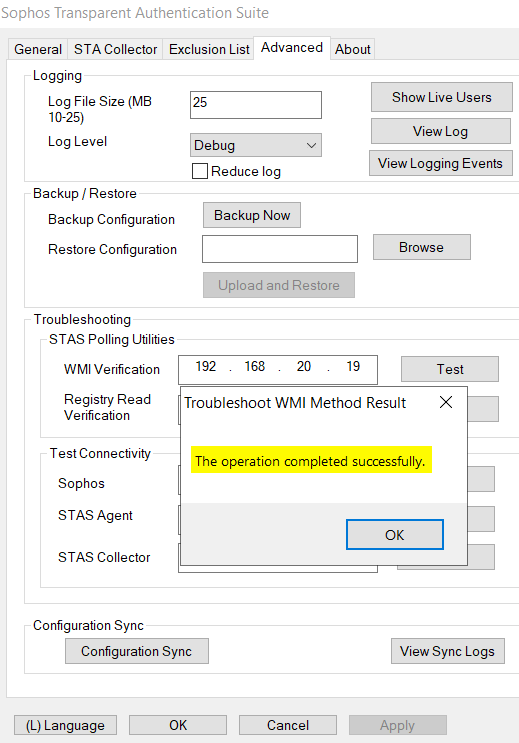Switch to the General tab
519x743 pixels.
(38, 49)
